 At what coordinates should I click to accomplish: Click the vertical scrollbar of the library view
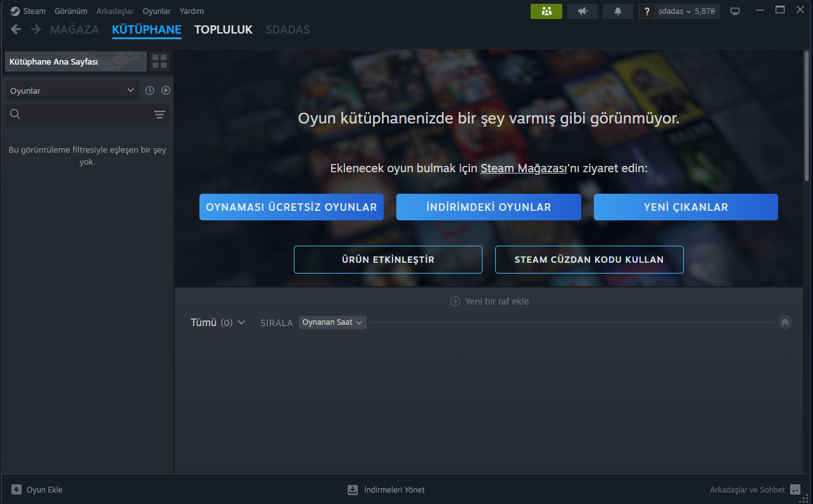(808, 117)
